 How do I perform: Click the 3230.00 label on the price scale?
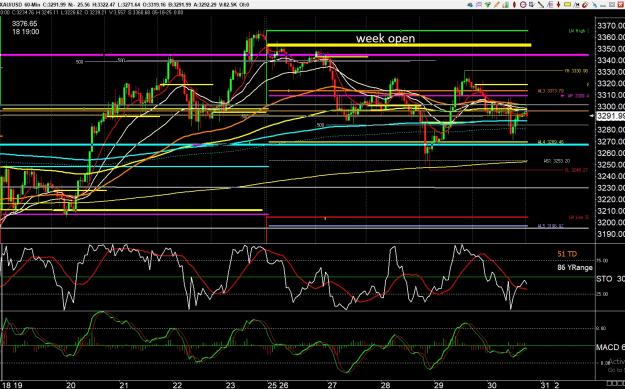[611, 188]
